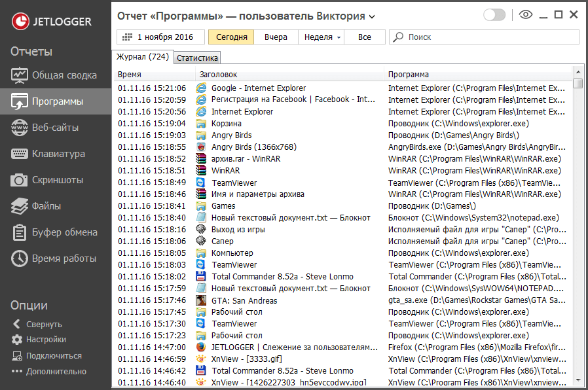
Task: Switch to the Журнал (724) tab
Action: point(143,57)
